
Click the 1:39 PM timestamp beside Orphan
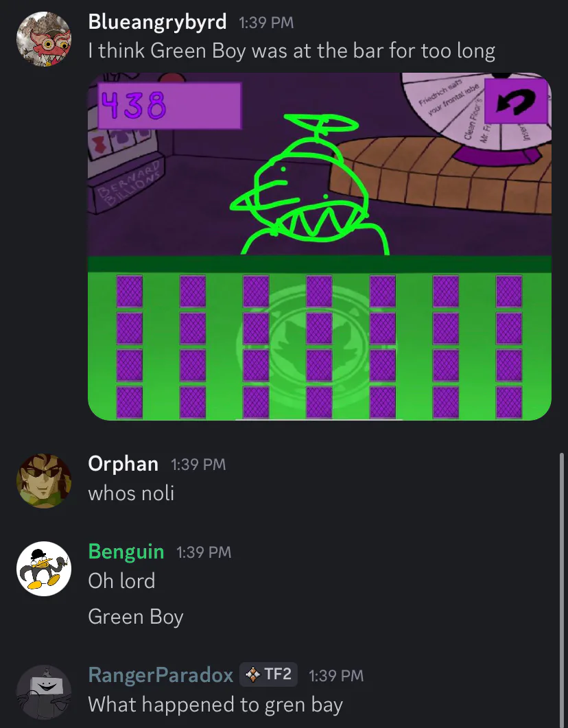pos(198,465)
